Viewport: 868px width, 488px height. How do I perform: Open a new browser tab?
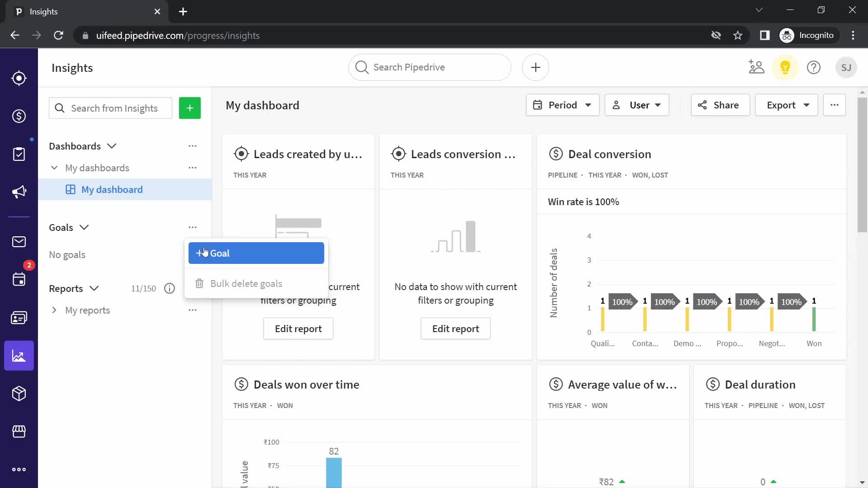pos(183,12)
